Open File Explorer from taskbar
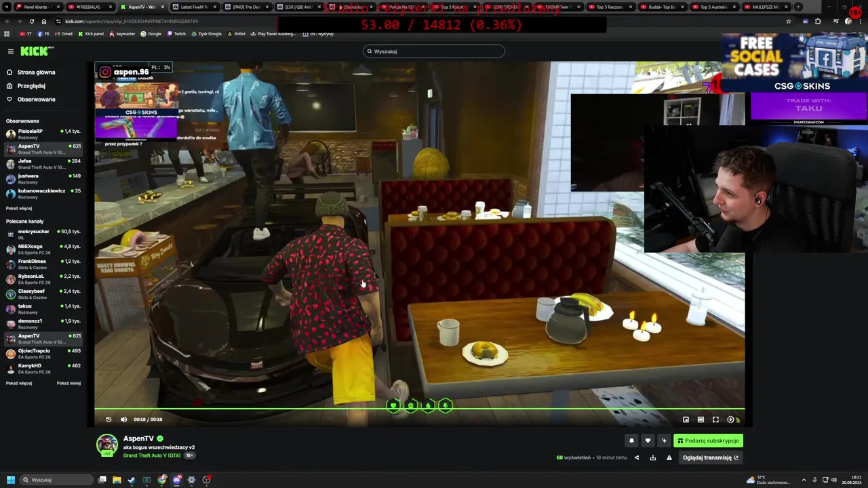 [x=117, y=480]
